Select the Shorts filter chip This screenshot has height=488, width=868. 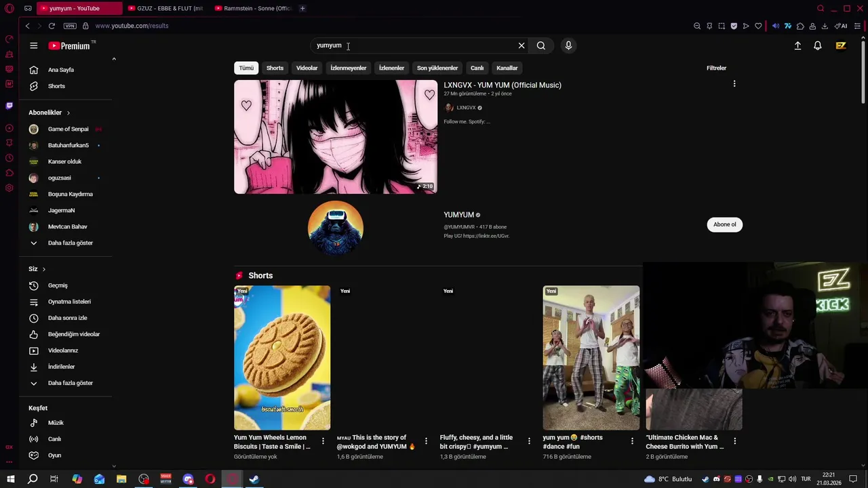[275, 68]
